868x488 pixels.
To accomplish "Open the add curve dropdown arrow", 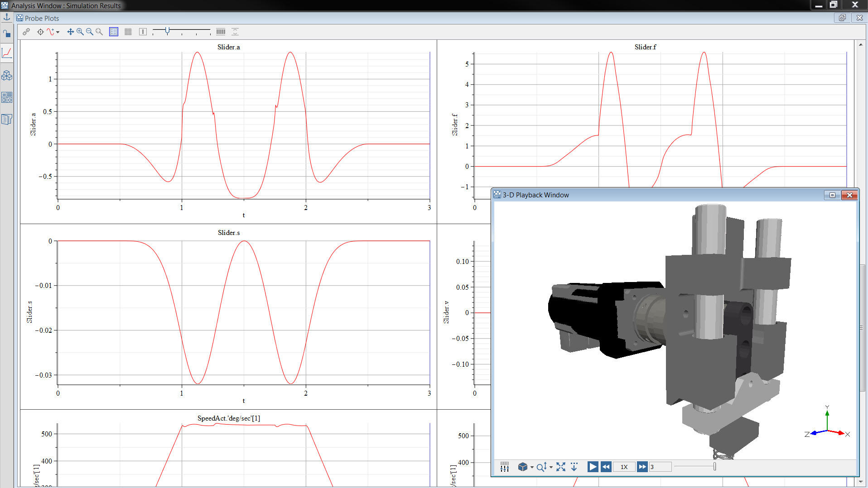I will [x=58, y=32].
